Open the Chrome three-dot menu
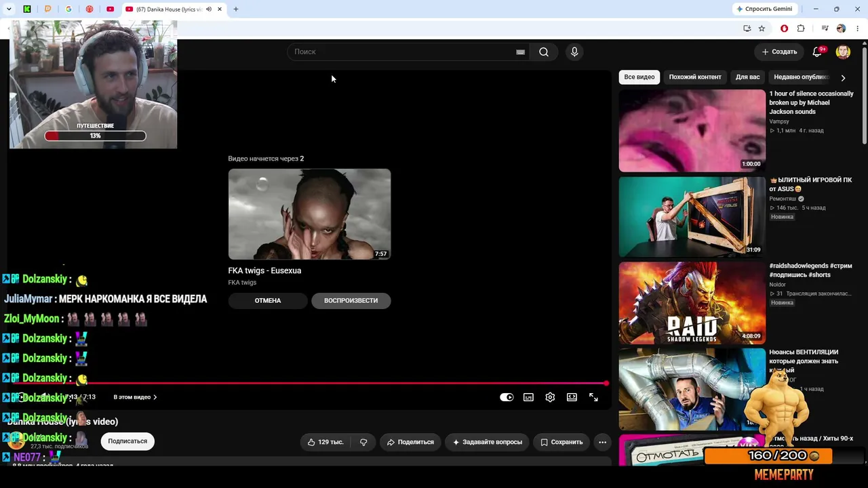 pyautogui.click(x=857, y=28)
